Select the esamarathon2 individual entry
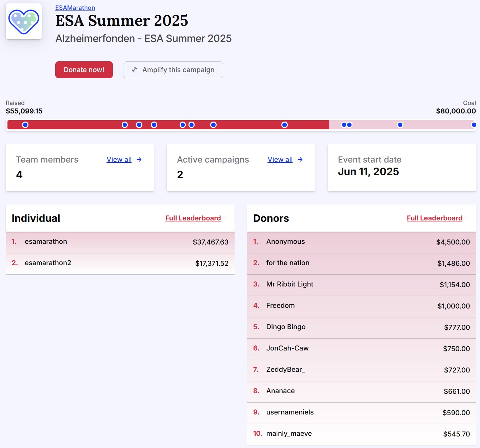This screenshot has width=480, height=448. point(120,263)
